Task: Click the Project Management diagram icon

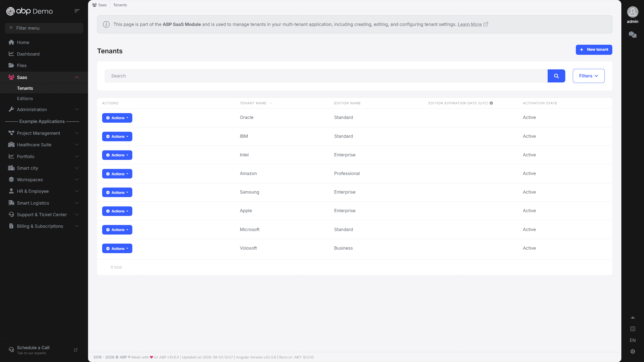Action: tap(11, 133)
